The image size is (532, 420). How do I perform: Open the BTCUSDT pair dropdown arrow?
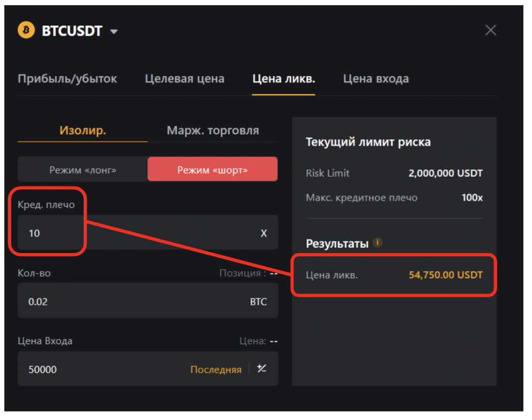[x=114, y=32]
